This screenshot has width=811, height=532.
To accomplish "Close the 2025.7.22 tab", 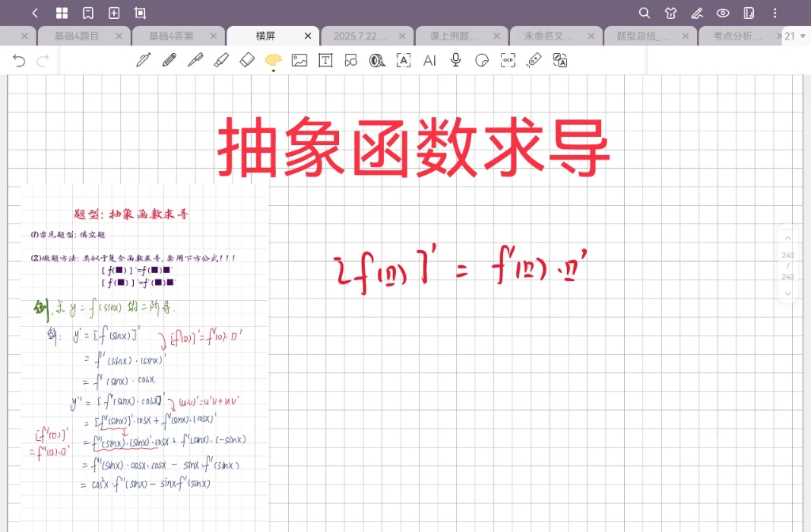I will coord(402,36).
